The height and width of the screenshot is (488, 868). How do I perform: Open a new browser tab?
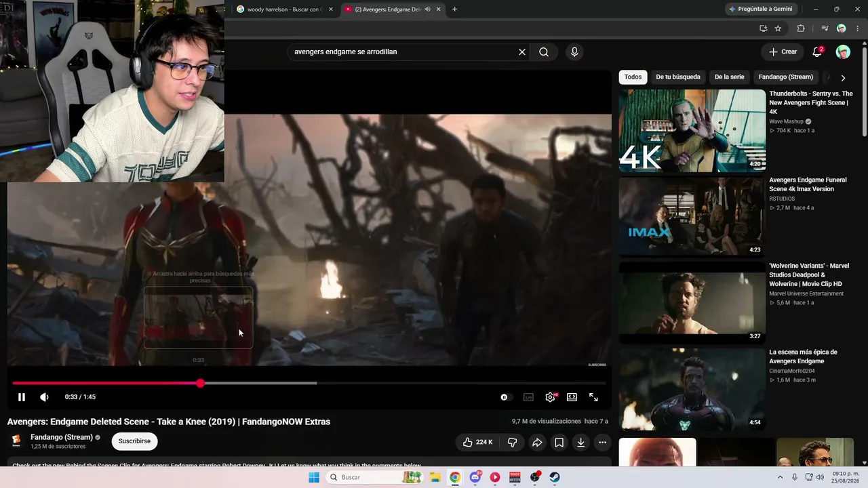(454, 9)
